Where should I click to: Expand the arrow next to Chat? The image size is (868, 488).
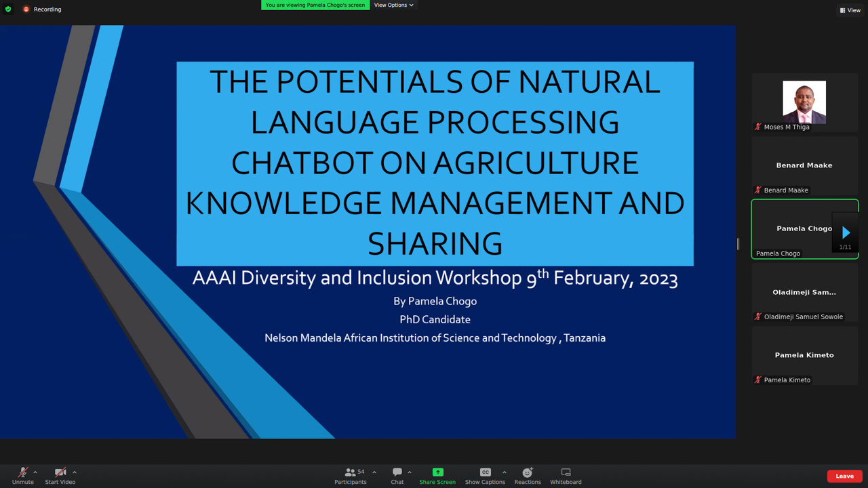(x=410, y=472)
